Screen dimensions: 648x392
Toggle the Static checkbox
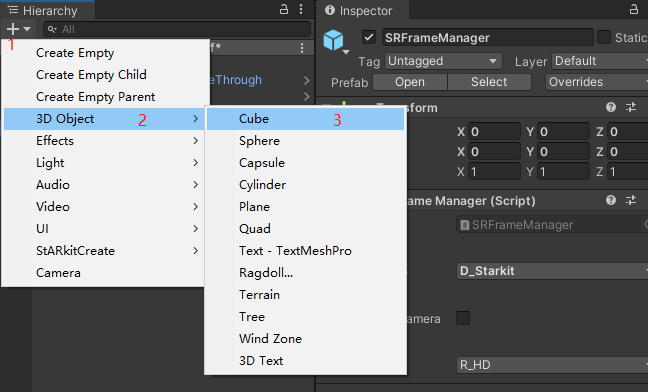tap(604, 38)
